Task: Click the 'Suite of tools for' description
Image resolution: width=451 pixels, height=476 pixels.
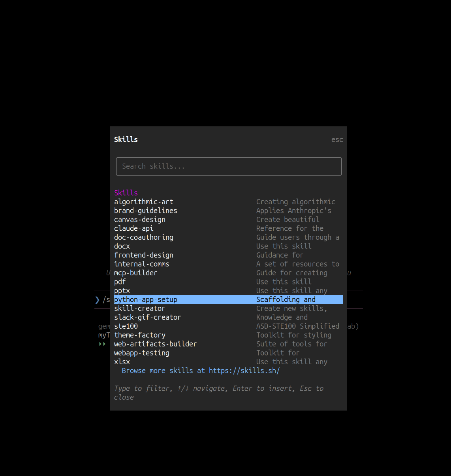Action: coord(292,344)
